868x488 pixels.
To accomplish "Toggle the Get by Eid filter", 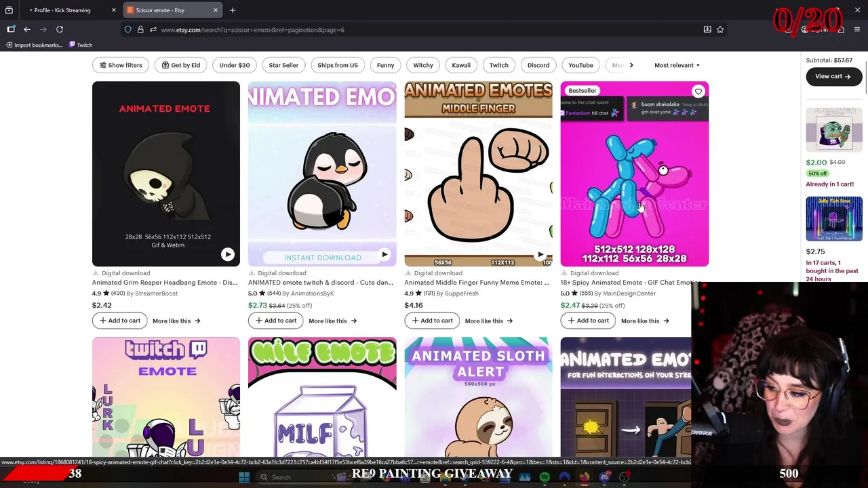I will (x=181, y=65).
